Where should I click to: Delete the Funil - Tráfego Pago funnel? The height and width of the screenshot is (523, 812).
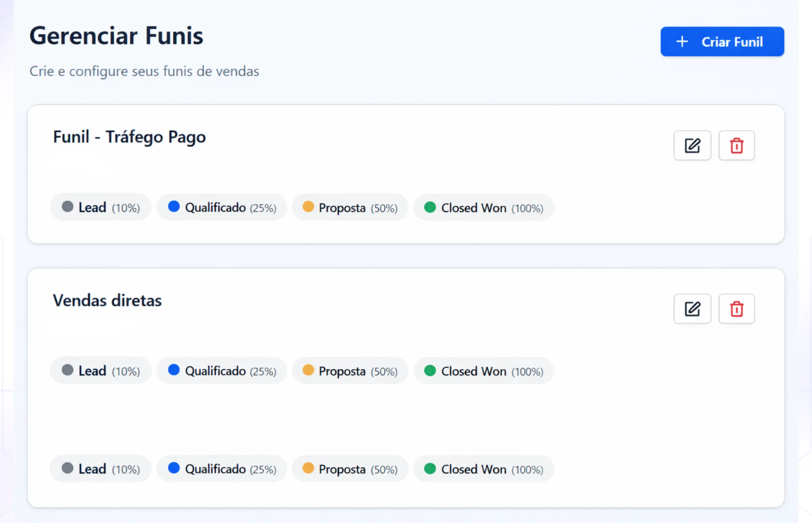point(736,145)
